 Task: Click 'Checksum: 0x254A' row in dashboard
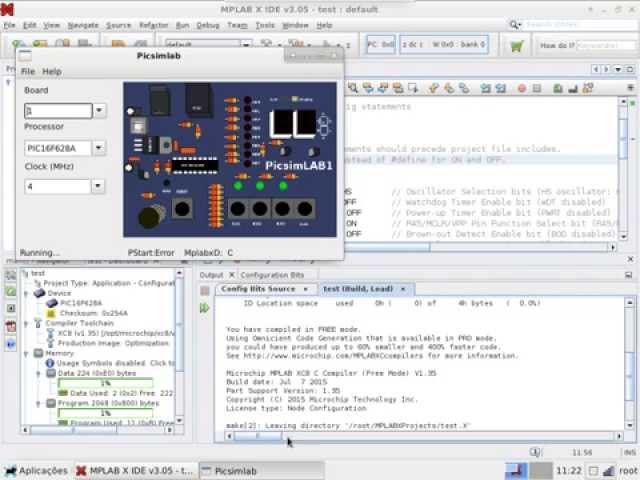pyautogui.click(x=93, y=313)
